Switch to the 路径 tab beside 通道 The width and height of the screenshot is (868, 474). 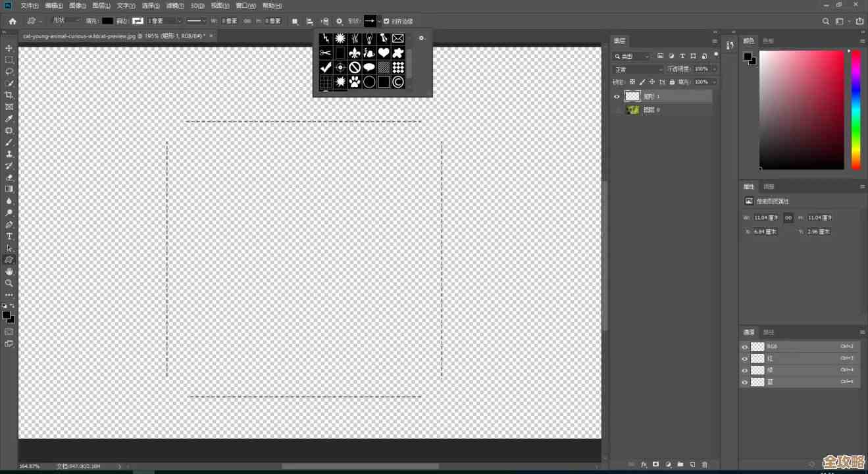pyautogui.click(x=769, y=332)
